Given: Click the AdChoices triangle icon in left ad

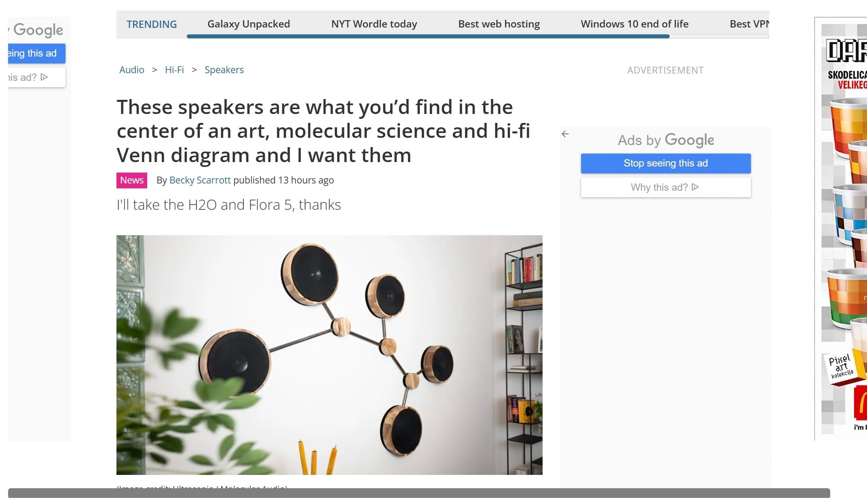Looking at the screenshot, I should pyautogui.click(x=44, y=77).
